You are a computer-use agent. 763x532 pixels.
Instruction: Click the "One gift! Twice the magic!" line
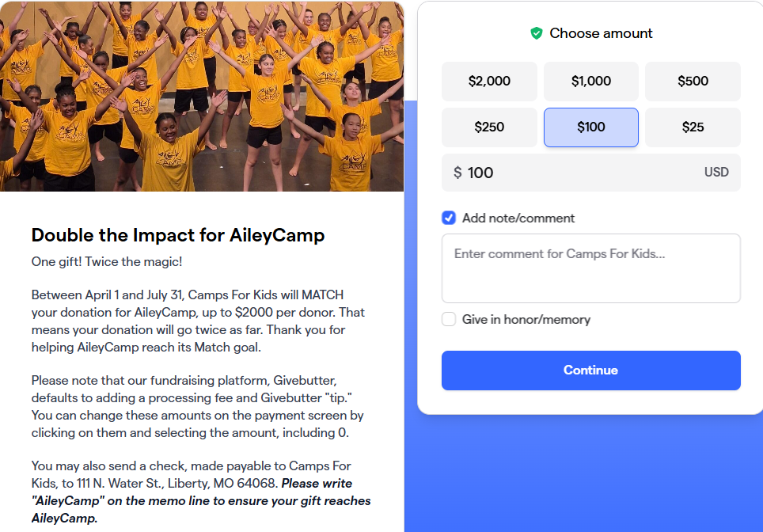[107, 261]
